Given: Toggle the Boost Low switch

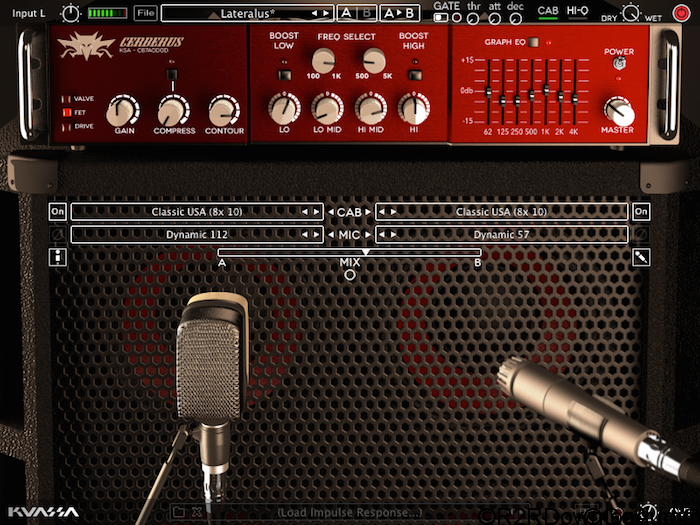Looking at the screenshot, I should 284,74.
